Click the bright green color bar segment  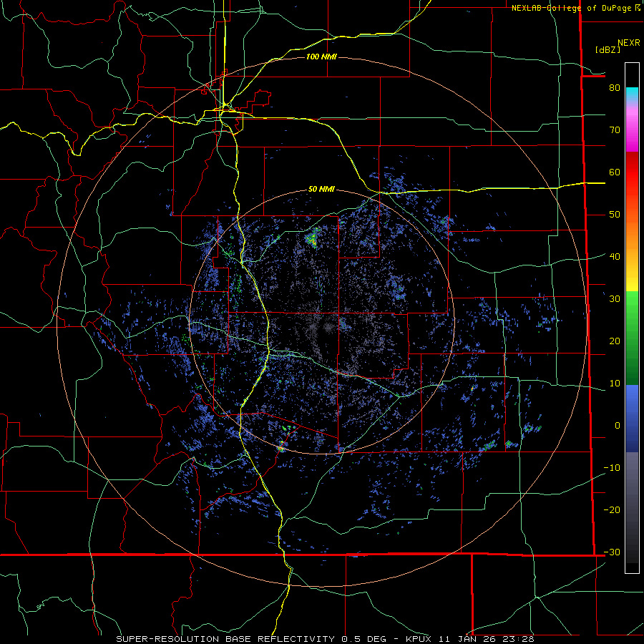(x=632, y=304)
